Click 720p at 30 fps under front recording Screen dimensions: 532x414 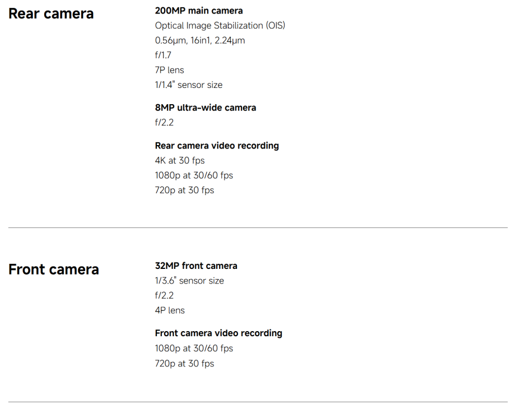tap(184, 364)
